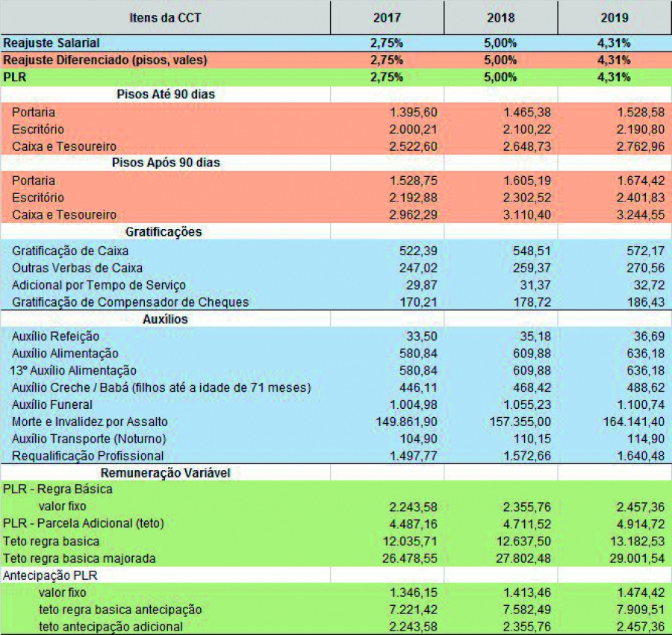Select the 1.413,46 valor fixo antecipação cell
The image size is (672, 635).
pyautogui.click(x=527, y=592)
